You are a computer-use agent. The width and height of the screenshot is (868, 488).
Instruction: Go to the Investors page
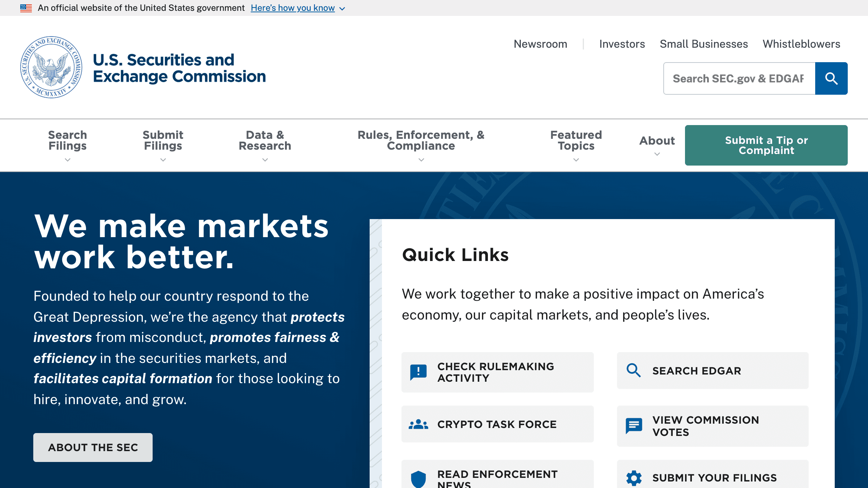tap(622, 44)
